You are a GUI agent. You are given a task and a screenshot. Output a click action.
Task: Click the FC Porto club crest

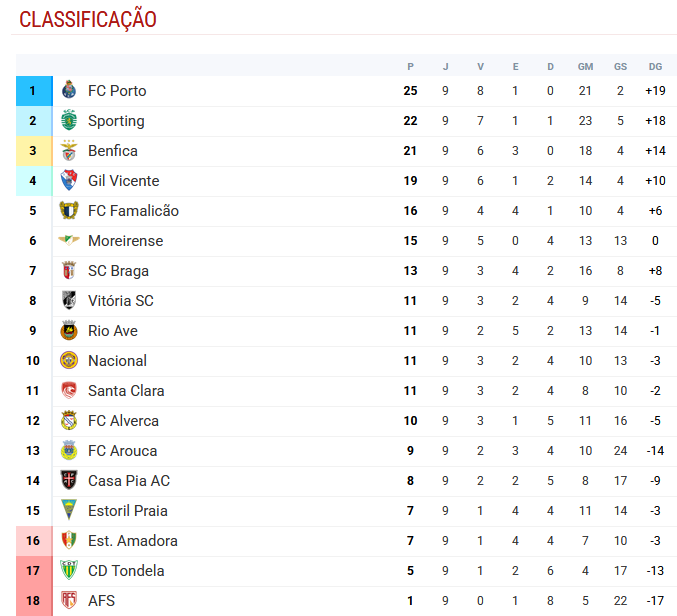pyautogui.click(x=69, y=91)
